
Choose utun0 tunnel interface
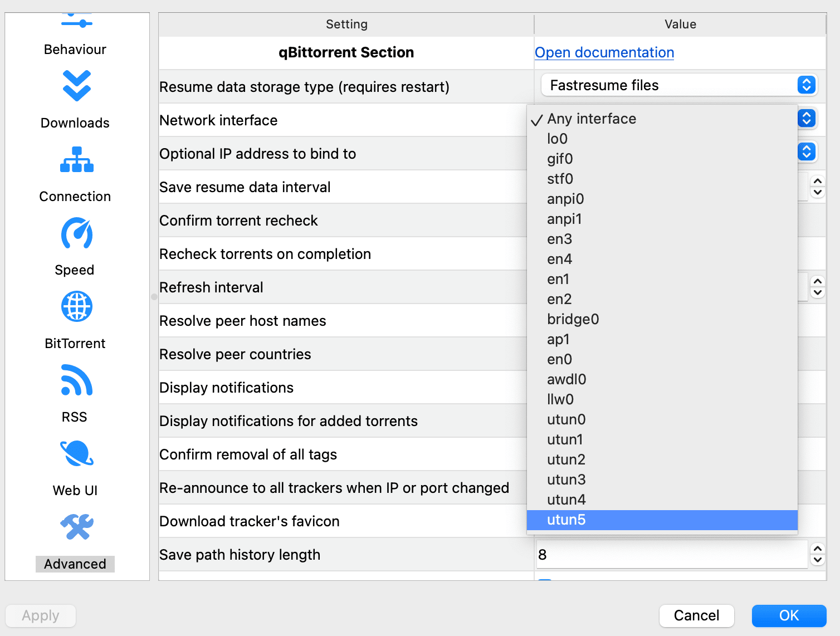pyautogui.click(x=662, y=419)
